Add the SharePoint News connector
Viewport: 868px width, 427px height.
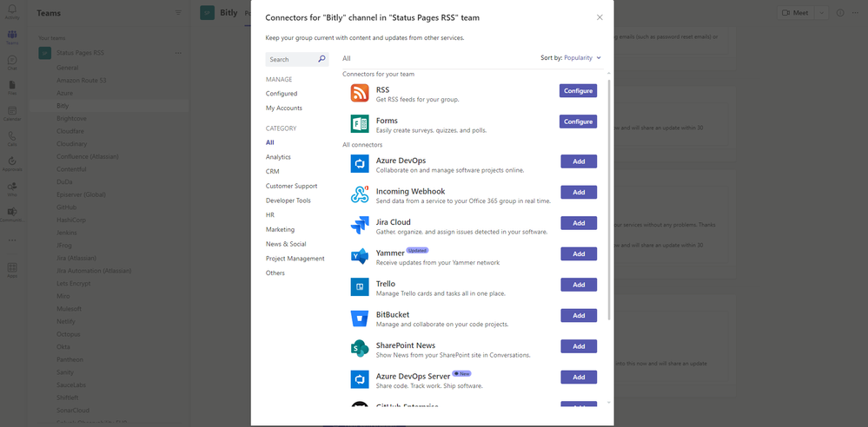(x=579, y=346)
